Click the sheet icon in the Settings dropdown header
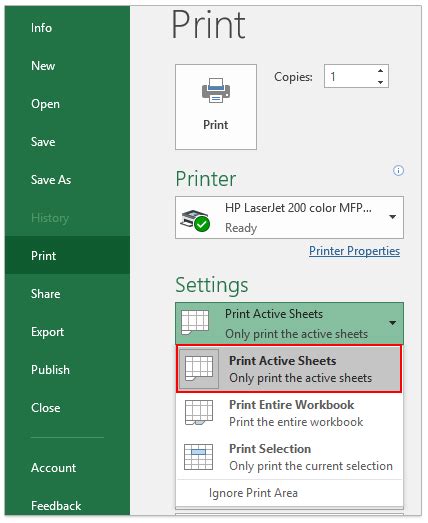 click(x=195, y=322)
